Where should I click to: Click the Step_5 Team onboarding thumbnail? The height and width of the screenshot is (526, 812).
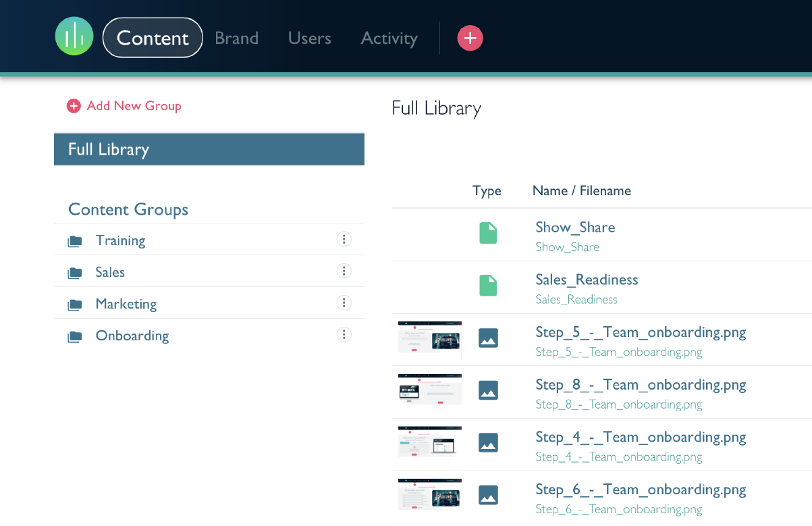click(430, 338)
